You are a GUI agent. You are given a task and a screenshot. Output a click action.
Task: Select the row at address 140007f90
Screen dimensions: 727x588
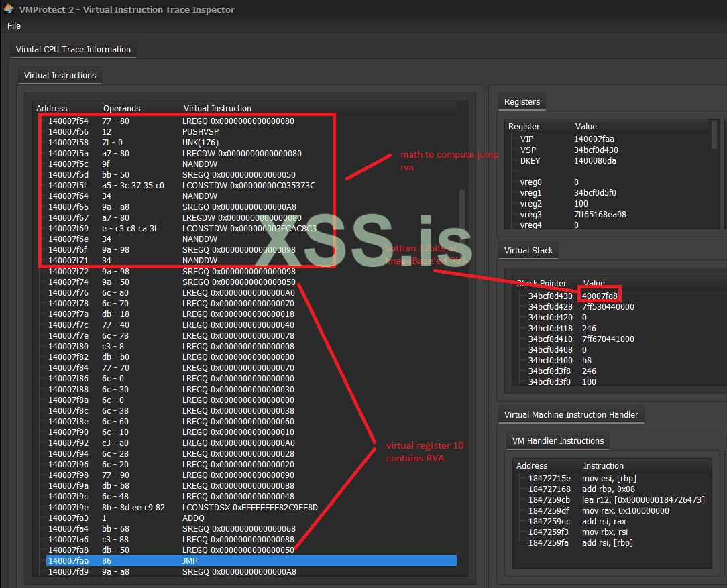tap(251, 432)
